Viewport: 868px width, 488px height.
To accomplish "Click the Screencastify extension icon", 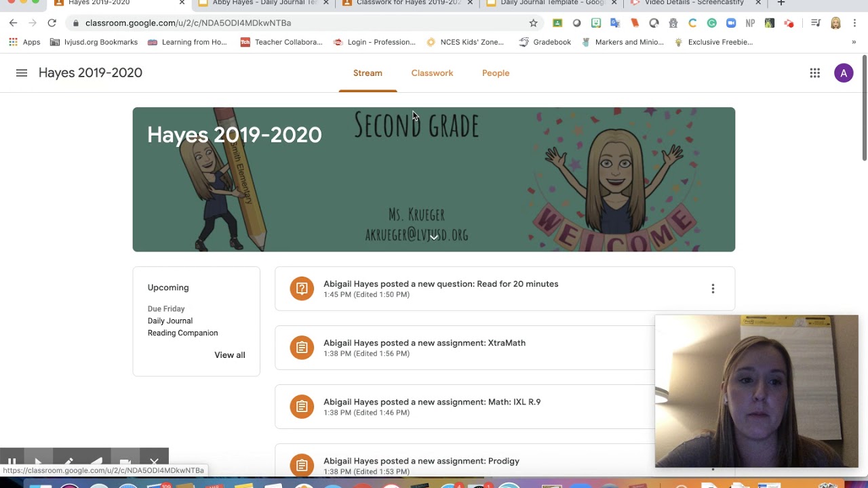I will coord(789,23).
